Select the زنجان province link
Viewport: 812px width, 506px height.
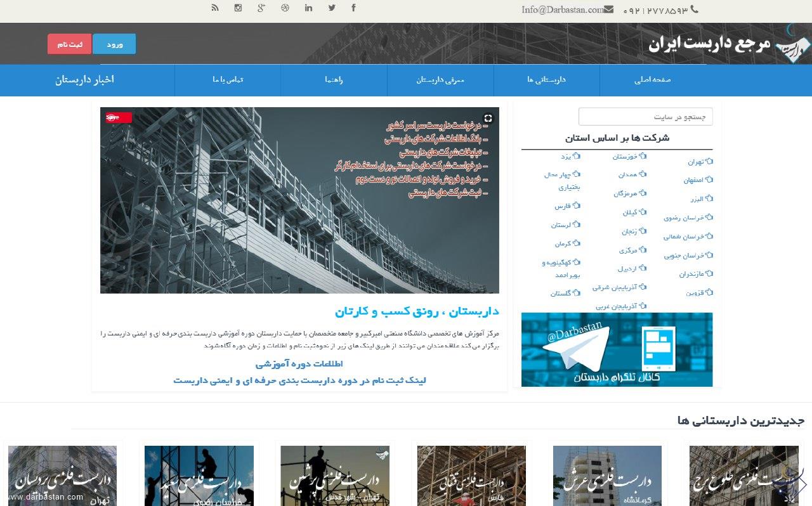click(634, 231)
